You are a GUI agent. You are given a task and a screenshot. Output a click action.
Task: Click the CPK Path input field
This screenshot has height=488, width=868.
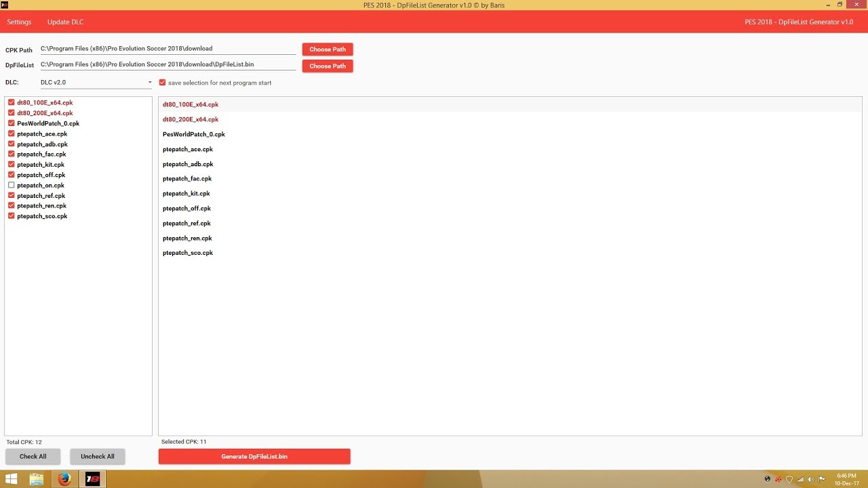click(168, 49)
